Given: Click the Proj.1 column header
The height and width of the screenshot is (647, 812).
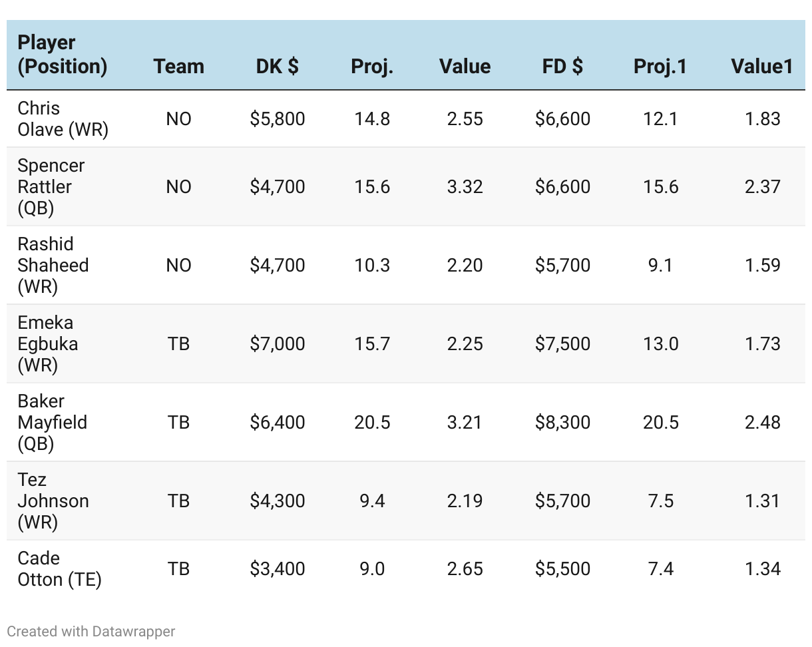Looking at the screenshot, I should [x=660, y=66].
